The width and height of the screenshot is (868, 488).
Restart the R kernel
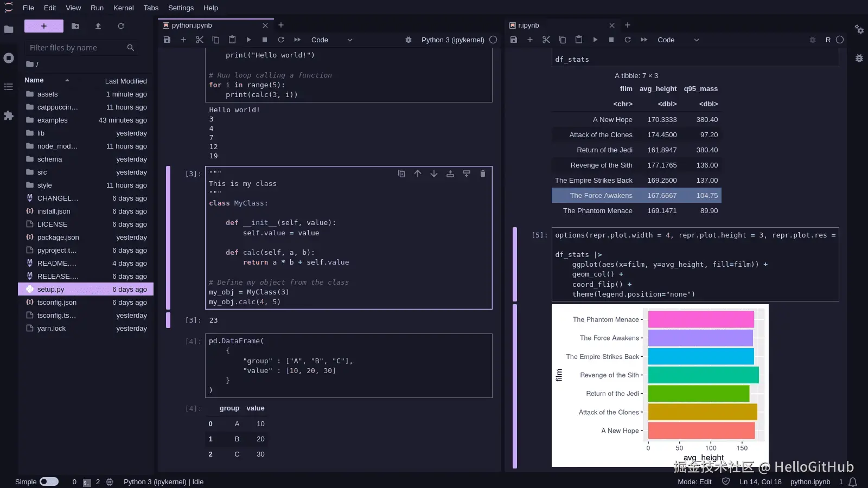[x=628, y=40]
